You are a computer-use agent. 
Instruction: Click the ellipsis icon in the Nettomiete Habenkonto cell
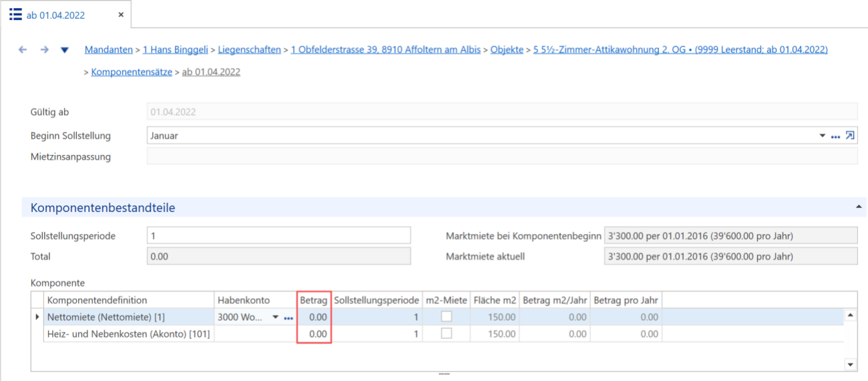[288, 317]
